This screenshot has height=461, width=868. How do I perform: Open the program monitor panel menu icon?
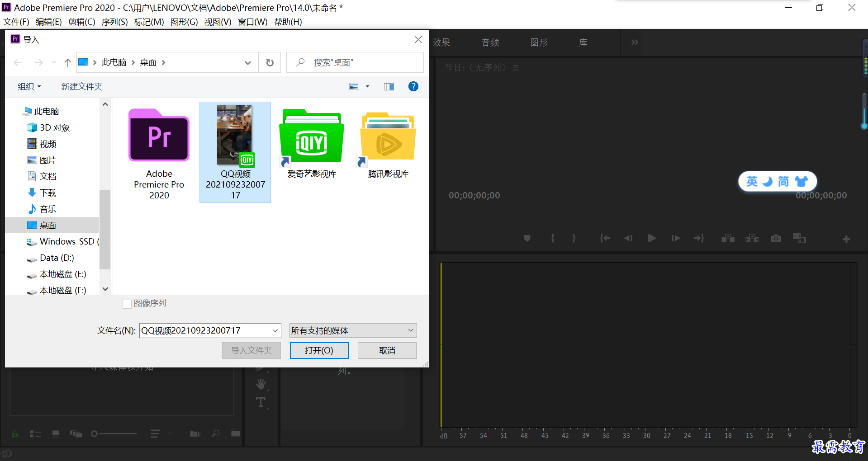516,68
